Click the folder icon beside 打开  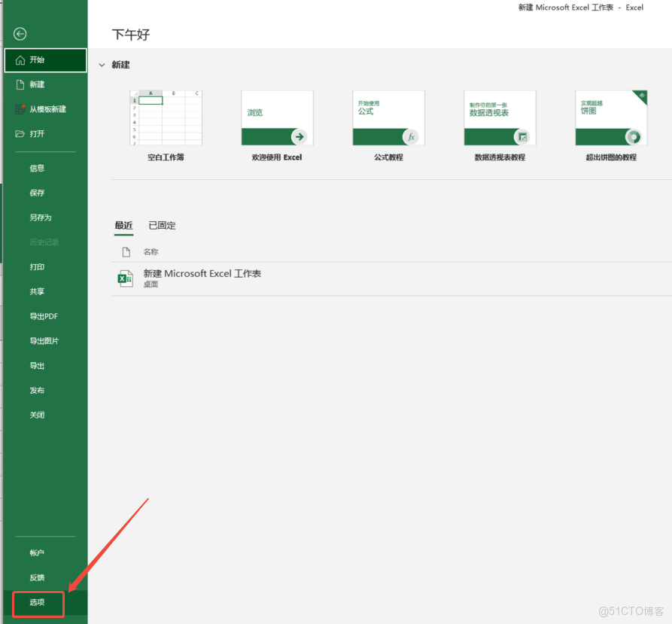[20, 134]
